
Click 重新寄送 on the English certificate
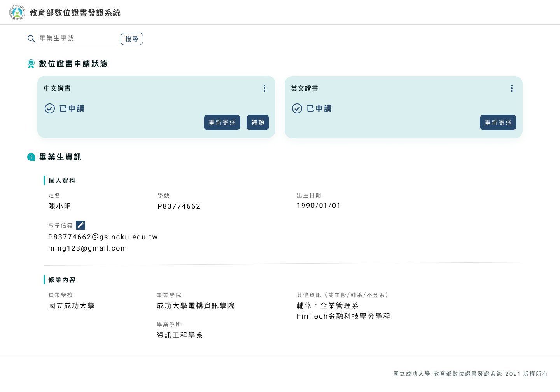[498, 122]
